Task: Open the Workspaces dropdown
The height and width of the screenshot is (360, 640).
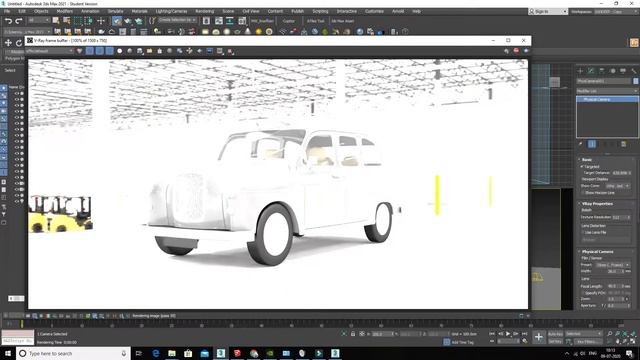Action: pos(618,11)
